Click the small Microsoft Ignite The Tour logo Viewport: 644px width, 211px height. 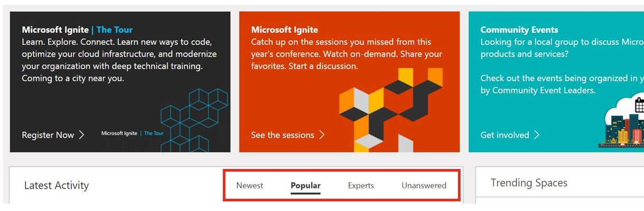pyautogui.click(x=132, y=133)
